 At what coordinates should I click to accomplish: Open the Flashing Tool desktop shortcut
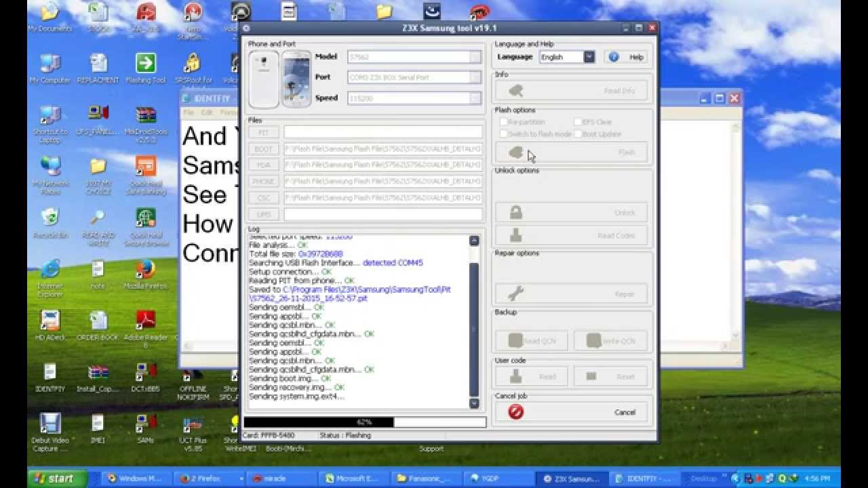coord(145,68)
